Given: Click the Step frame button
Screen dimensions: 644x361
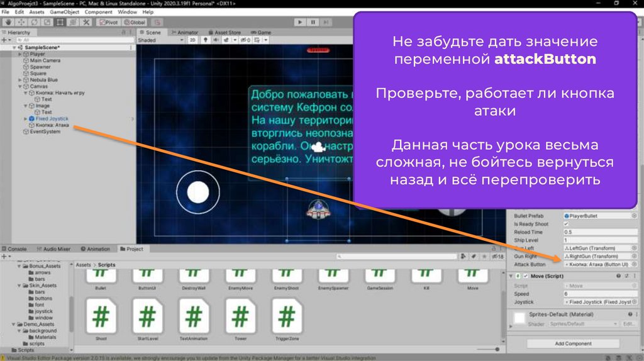Looking at the screenshot, I should coord(326,22).
